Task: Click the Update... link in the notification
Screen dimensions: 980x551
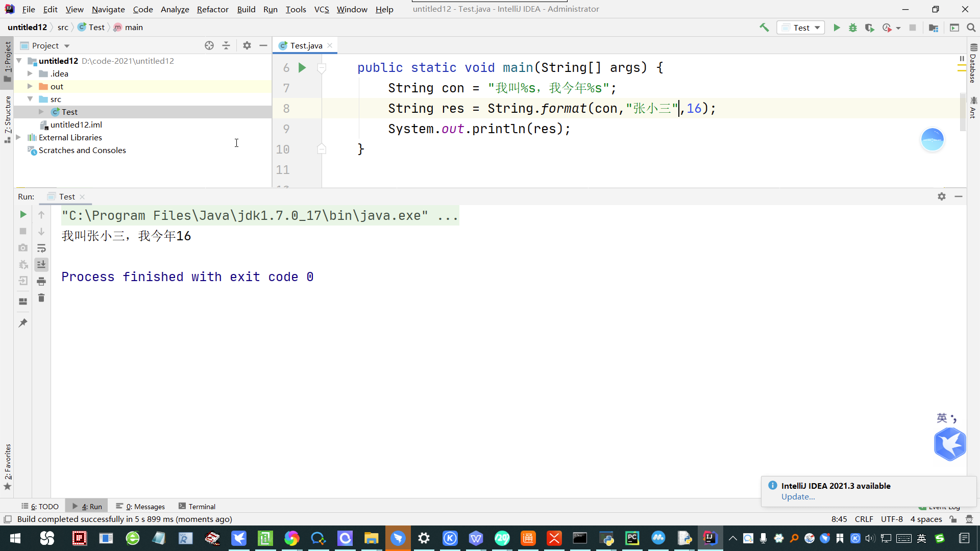Action: point(798,497)
